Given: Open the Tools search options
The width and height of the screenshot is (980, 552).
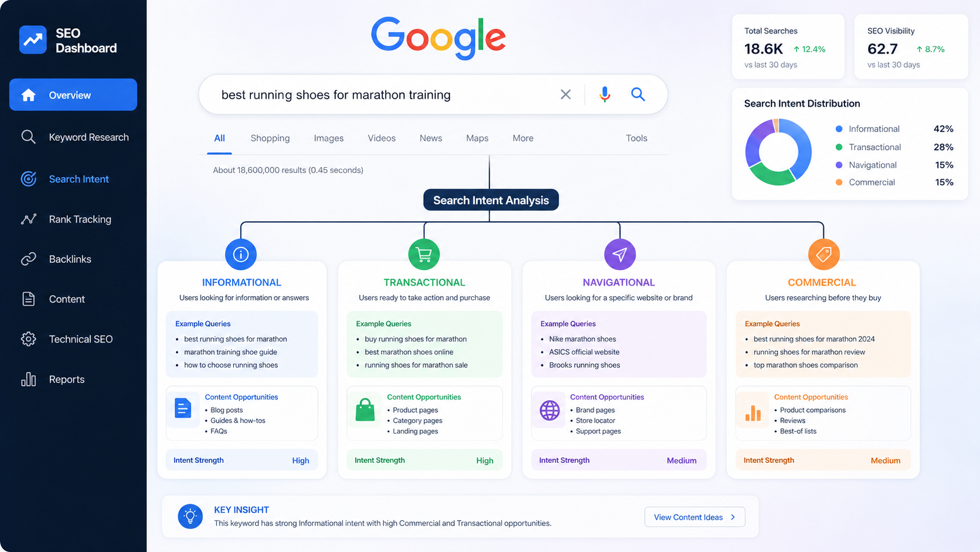Looking at the screenshot, I should [x=637, y=138].
